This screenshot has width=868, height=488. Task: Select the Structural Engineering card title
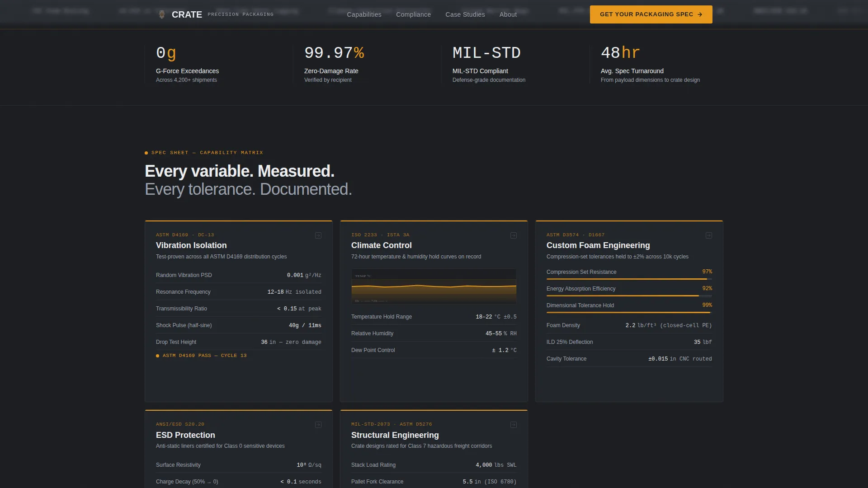pyautogui.click(x=395, y=435)
